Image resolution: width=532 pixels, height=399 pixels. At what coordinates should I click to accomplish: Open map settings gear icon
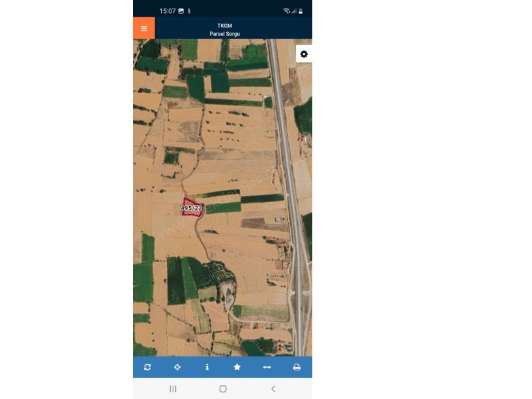click(304, 54)
